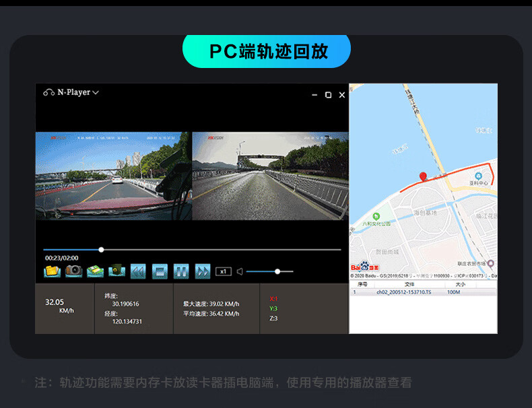
Task: Mute audio using the speaker icon
Action: [240, 271]
